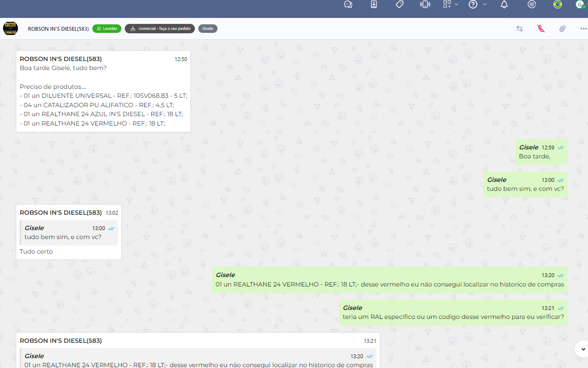Open the vibrating phone devices icon
Viewport: 588px width, 368px height.
(425, 5)
